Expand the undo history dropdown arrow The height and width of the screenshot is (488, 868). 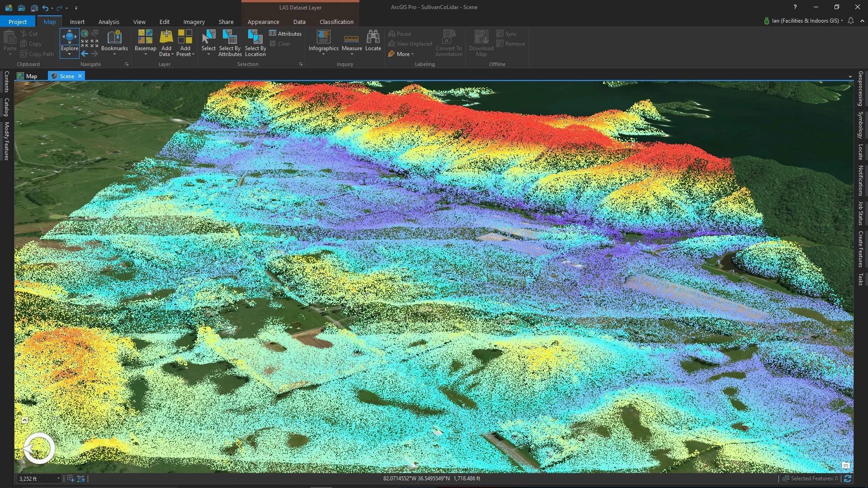[x=52, y=8]
